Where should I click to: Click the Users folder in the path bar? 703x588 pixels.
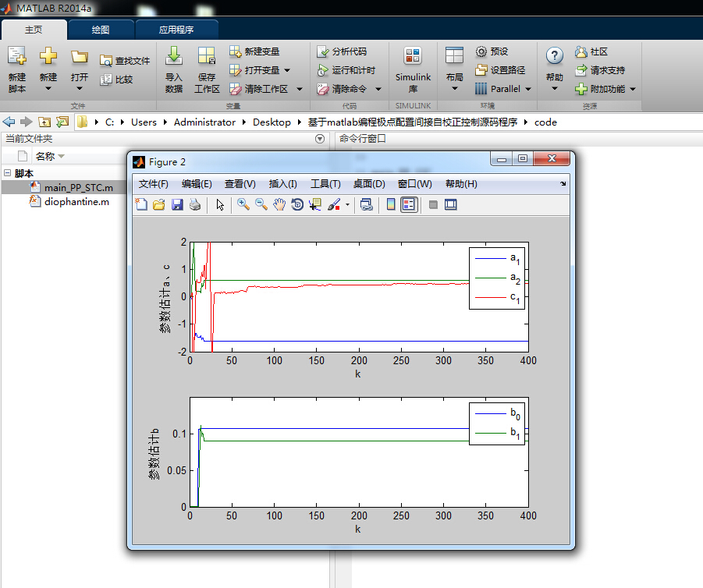(144, 122)
